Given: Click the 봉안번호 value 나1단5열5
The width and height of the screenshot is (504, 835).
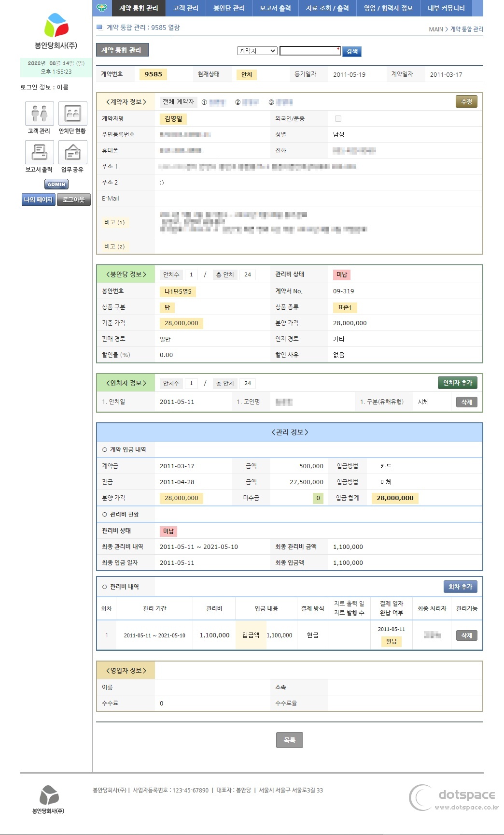Looking at the screenshot, I should pos(178,291).
